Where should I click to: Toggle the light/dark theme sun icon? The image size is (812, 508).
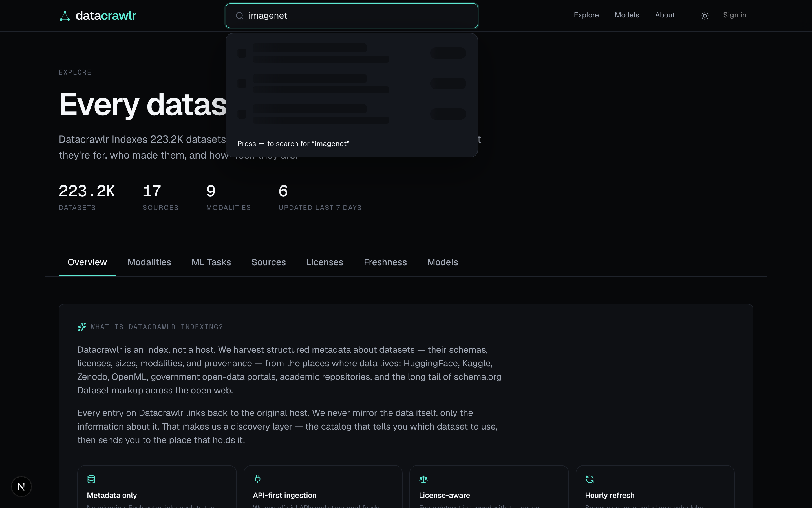[x=705, y=16]
